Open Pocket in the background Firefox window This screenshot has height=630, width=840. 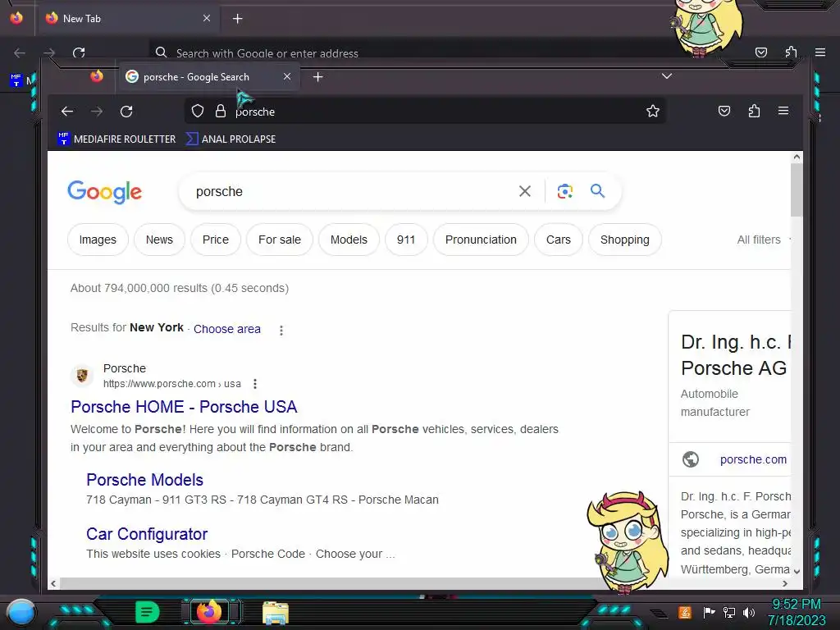pyautogui.click(x=760, y=52)
